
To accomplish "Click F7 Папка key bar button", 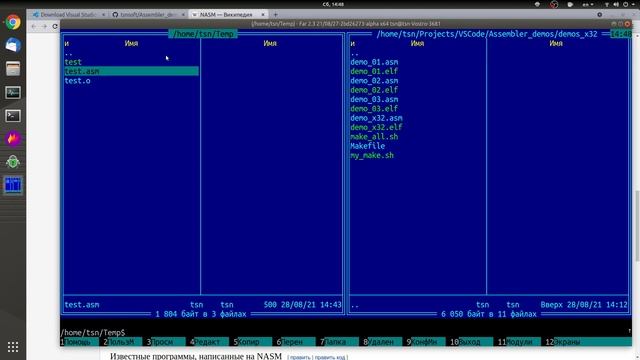I will (x=339, y=342).
